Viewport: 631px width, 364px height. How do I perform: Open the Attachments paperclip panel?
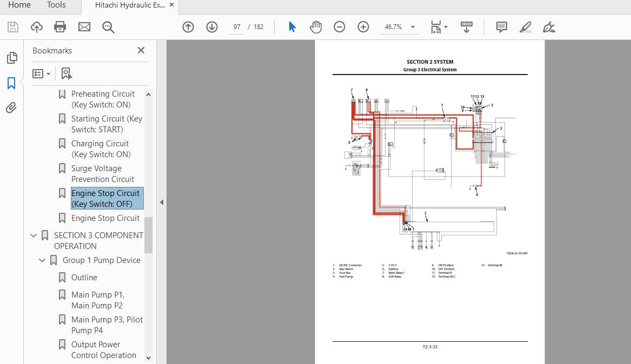point(11,108)
